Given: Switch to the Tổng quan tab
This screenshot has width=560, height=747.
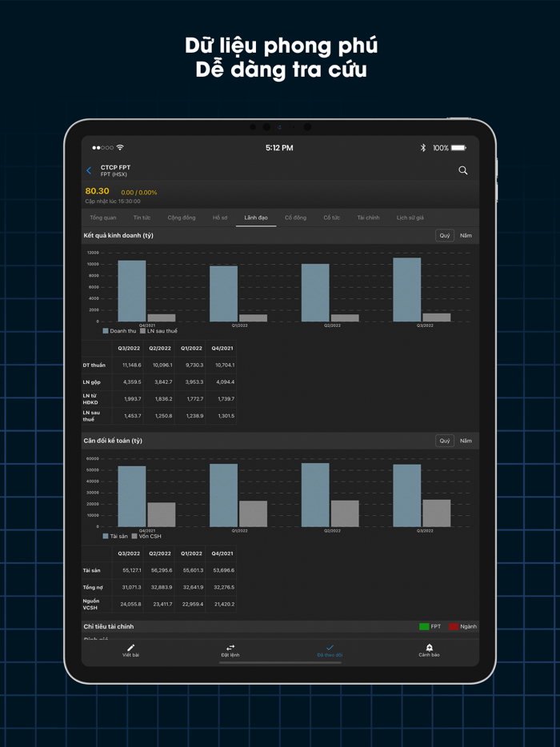Looking at the screenshot, I should coord(103,218).
